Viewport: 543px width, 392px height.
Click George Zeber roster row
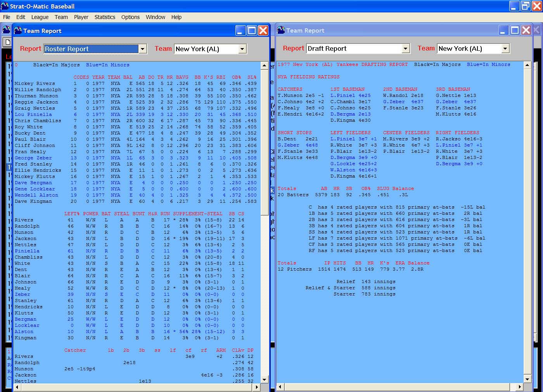[x=135, y=158]
